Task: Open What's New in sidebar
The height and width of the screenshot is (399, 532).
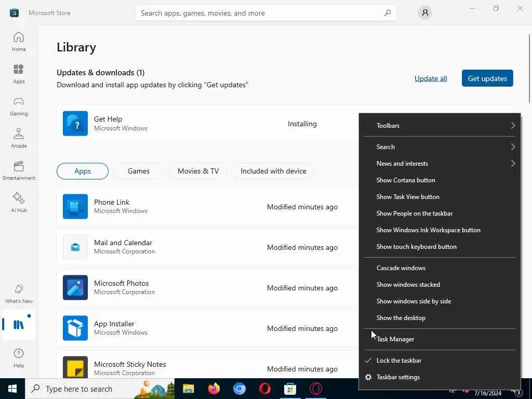Action: click(x=19, y=294)
